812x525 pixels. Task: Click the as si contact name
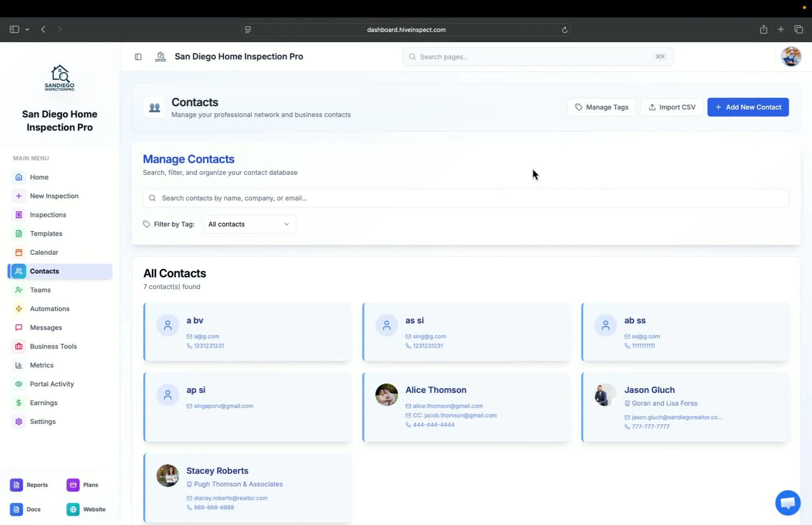[414, 320]
